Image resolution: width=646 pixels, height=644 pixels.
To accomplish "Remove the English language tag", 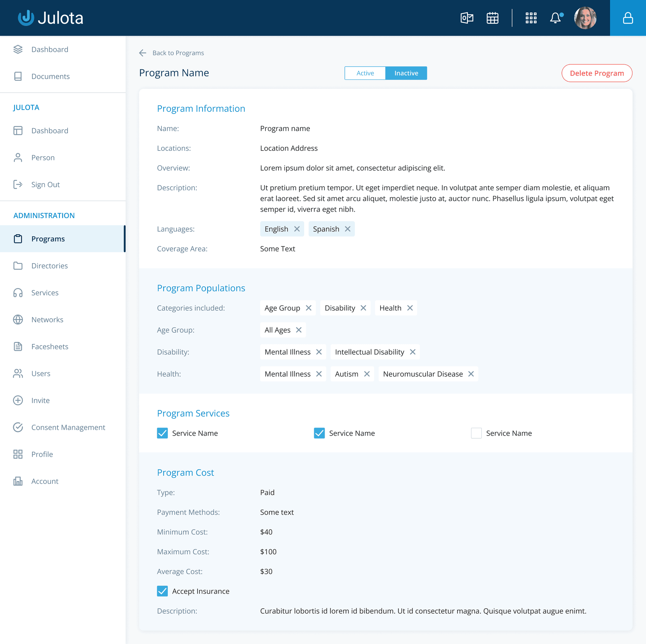I will [297, 229].
